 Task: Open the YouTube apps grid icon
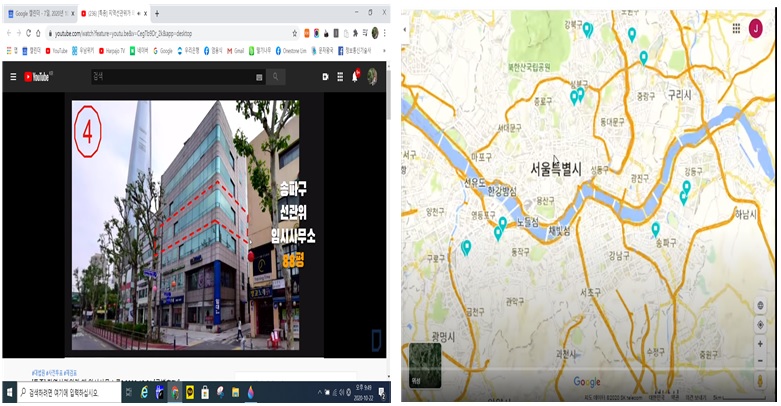pyautogui.click(x=340, y=77)
